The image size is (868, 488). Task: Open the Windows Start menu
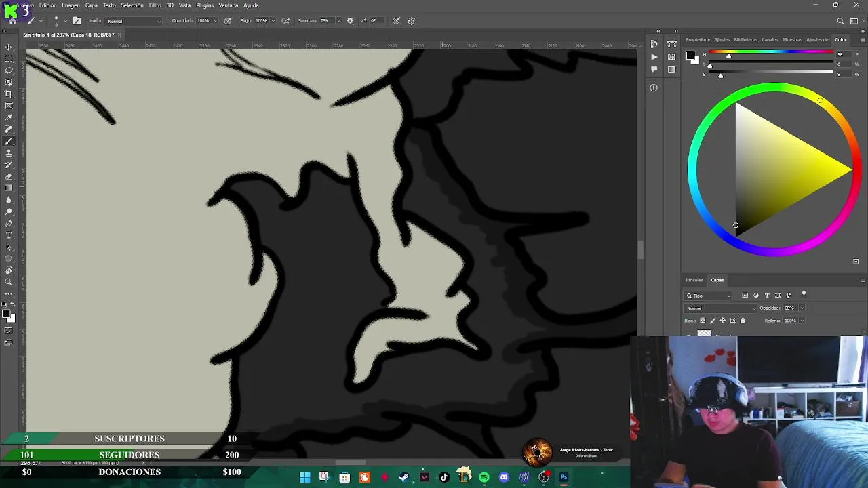pos(304,477)
